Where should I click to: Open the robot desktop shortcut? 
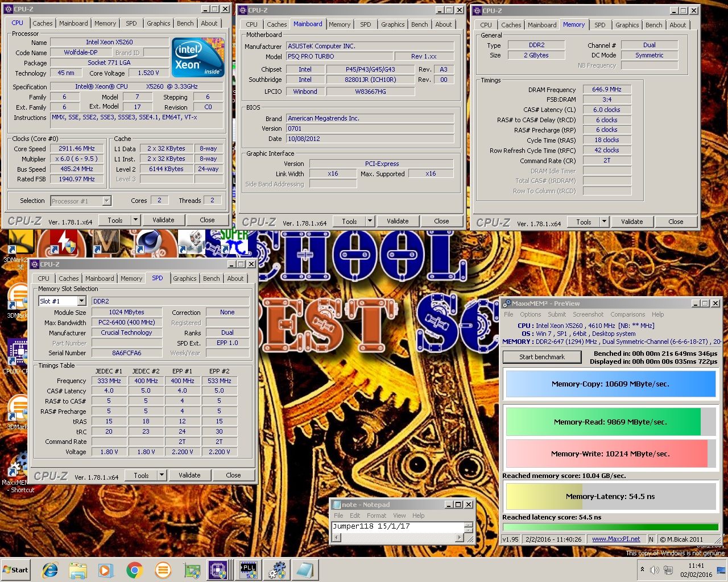[x=192, y=242]
